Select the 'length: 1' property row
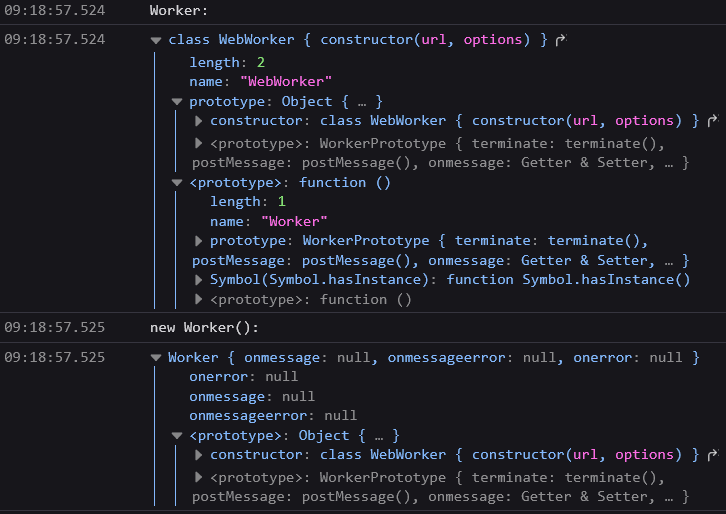 click(248, 202)
